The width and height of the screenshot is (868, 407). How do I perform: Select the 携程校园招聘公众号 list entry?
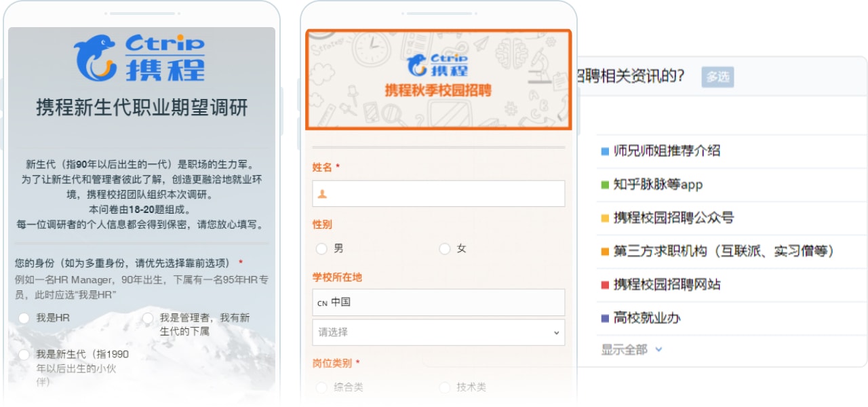click(x=732, y=218)
